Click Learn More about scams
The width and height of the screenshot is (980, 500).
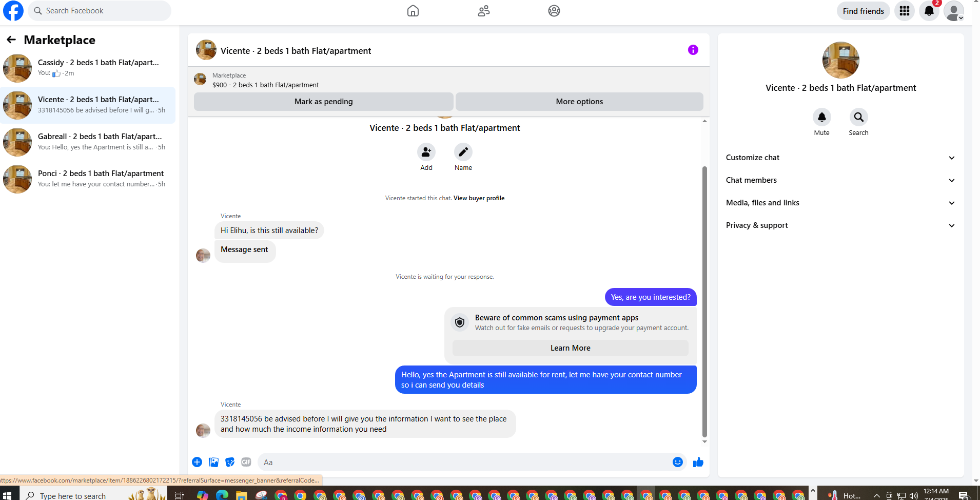tap(571, 348)
